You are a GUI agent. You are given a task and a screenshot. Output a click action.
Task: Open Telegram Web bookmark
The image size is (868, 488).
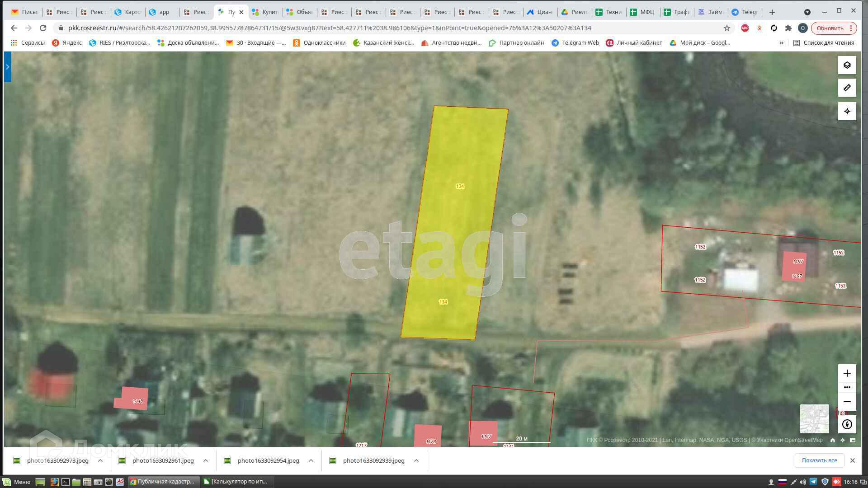click(575, 43)
